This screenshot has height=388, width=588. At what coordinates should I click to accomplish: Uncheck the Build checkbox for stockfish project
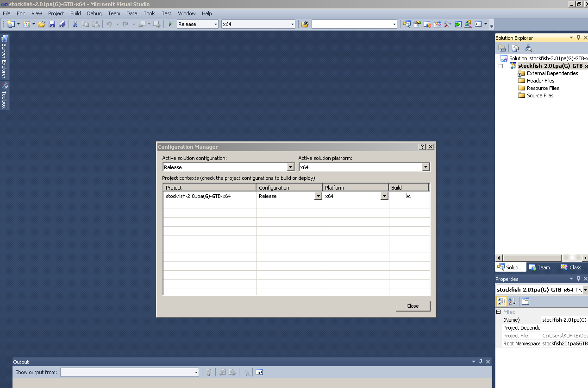(x=408, y=196)
